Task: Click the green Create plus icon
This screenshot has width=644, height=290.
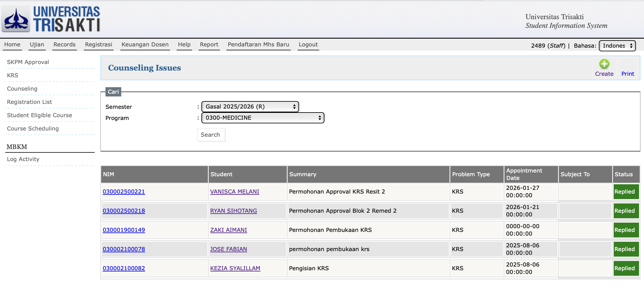Action: (x=604, y=64)
